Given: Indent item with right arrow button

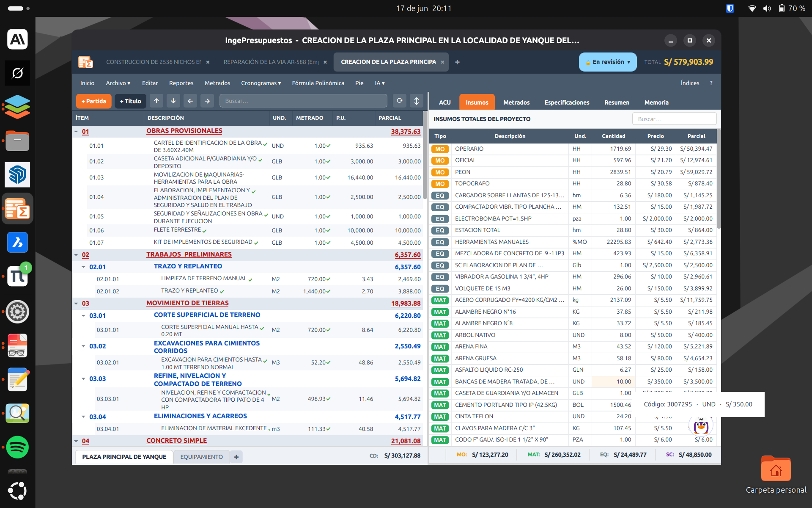Looking at the screenshot, I should pos(207,101).
